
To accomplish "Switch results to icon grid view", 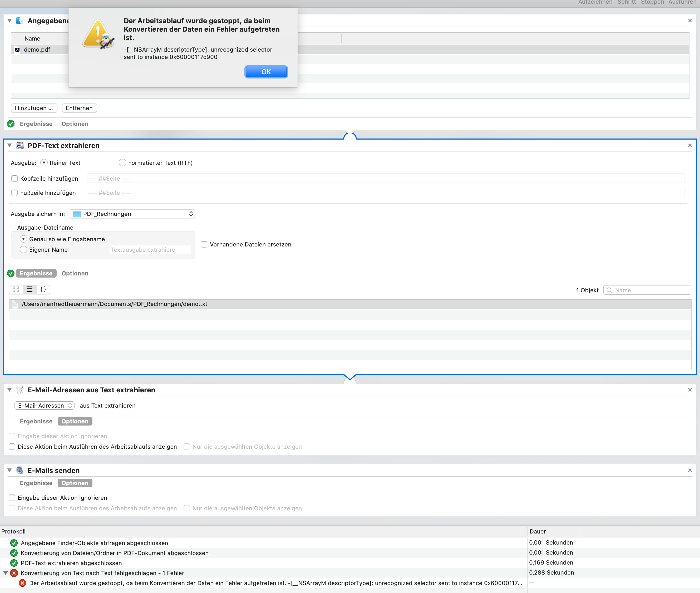I will coord(16,289).
